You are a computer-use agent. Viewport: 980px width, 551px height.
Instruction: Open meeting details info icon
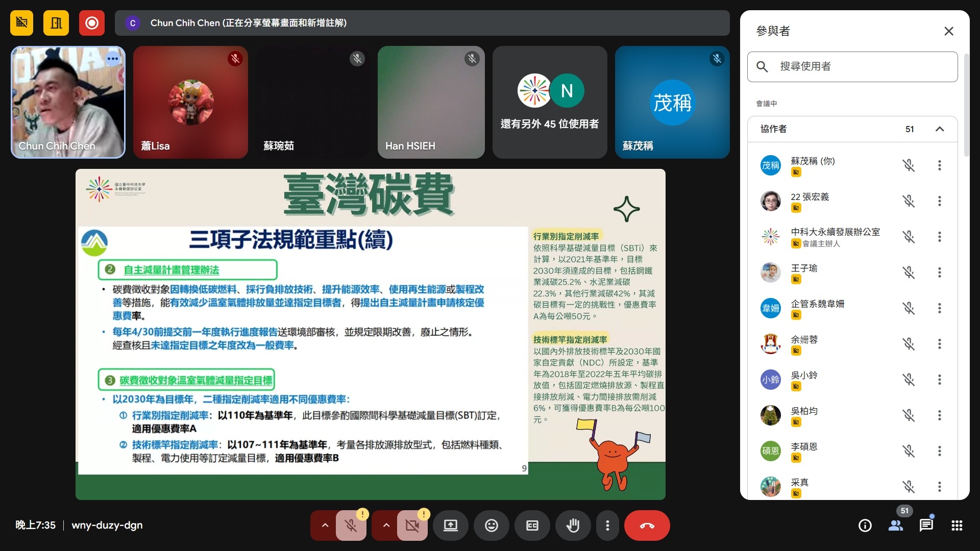coord(865,525)
